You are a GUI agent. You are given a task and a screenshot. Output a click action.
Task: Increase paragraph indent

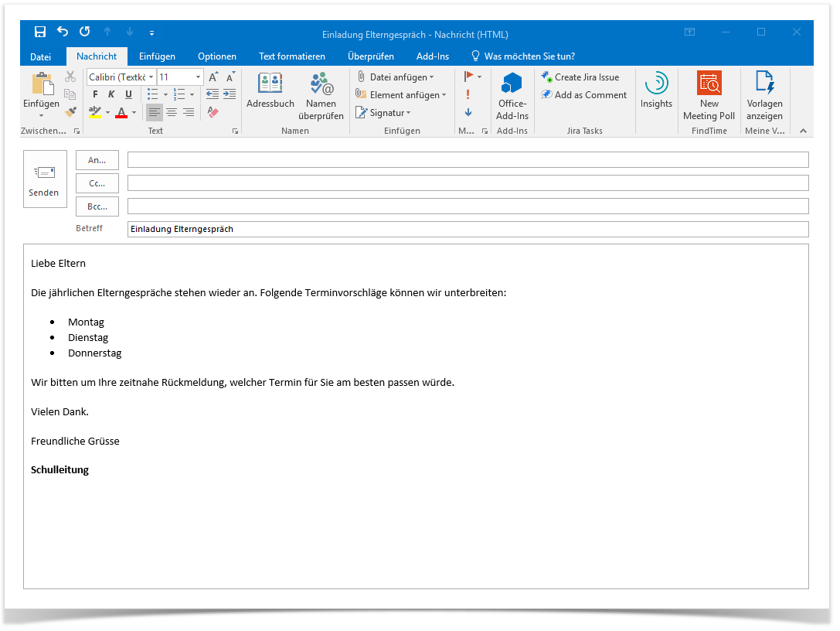pos(230,94)
